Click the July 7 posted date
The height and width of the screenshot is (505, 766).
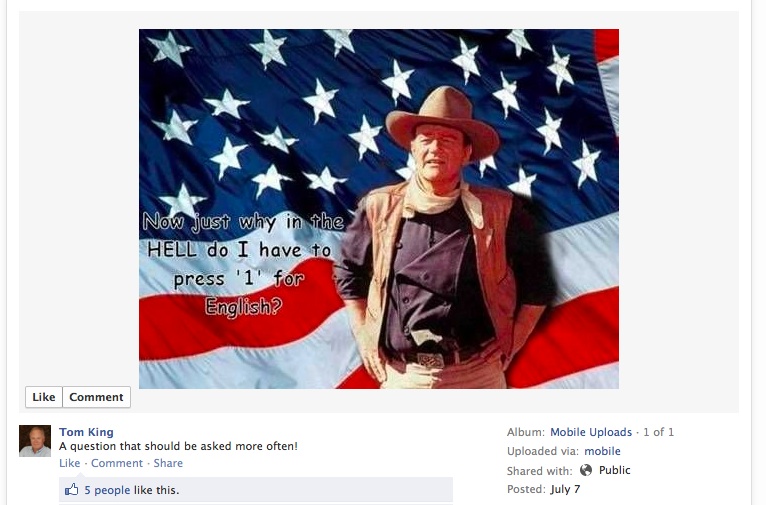tap(565, 489)
